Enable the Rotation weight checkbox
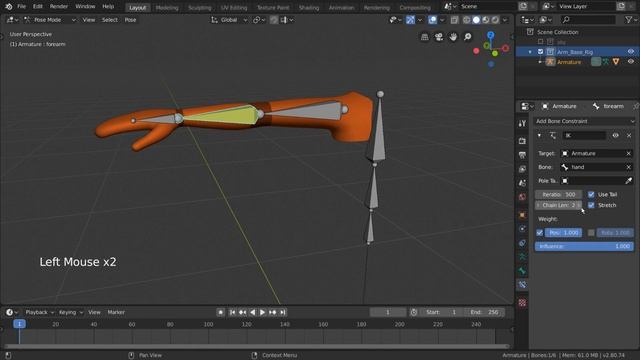Image resolution: width=640 pixels, height=360 pixels. click(x=591, y=232)
